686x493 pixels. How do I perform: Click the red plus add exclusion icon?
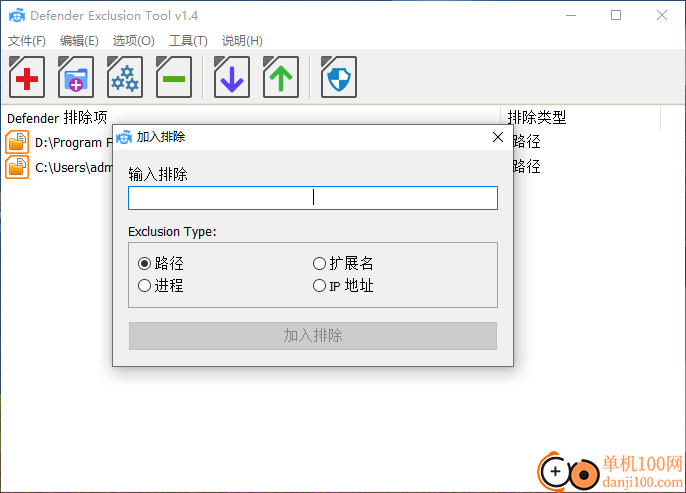(x=27, y=77)
